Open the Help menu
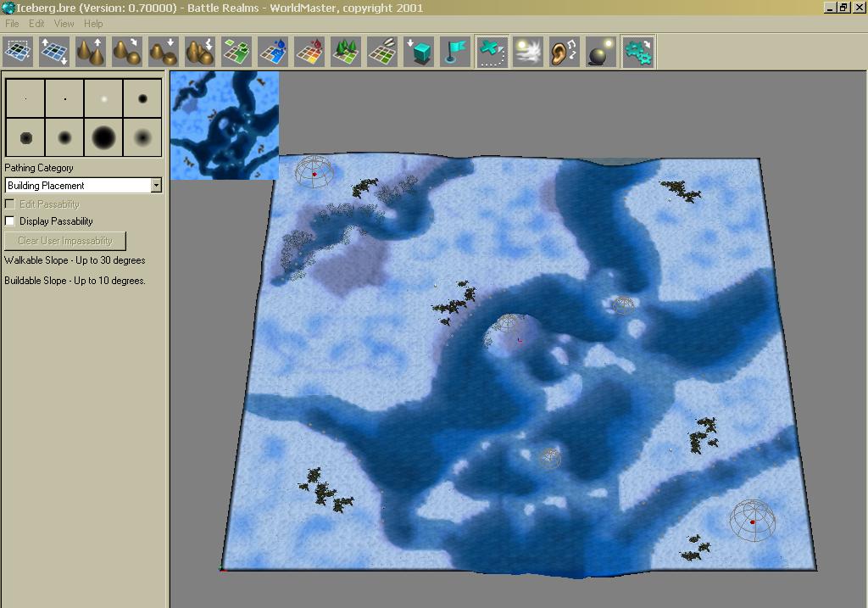Viewport: 868px width, 608px height. click(x=93, y=24)
